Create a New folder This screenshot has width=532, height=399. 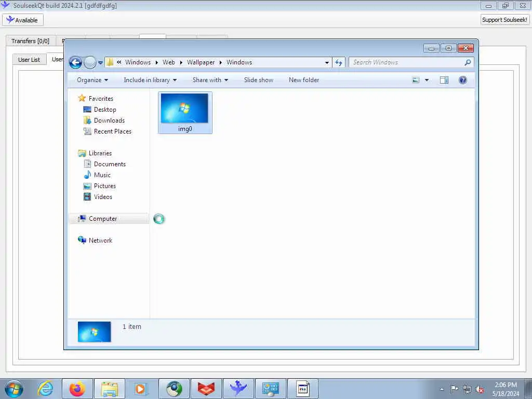click(x=304, y=80)
